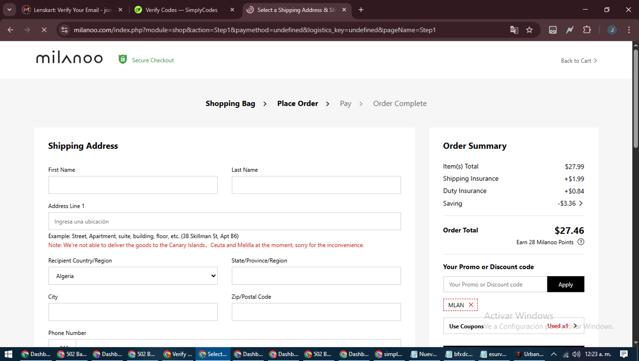
Task: Open the taskbar clock showing 12:23 a.m.
Action: pyautogui.click(x=598, y=354)
